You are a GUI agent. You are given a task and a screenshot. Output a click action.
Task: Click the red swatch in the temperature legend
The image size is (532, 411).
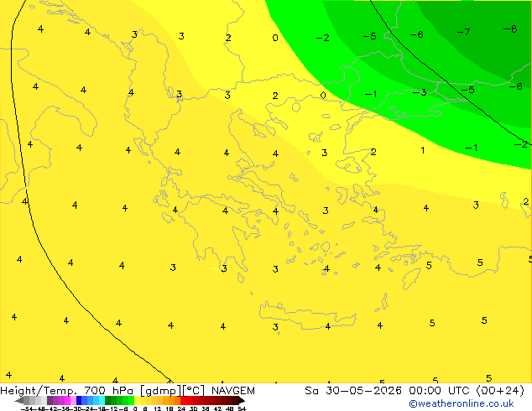[183, 401]
